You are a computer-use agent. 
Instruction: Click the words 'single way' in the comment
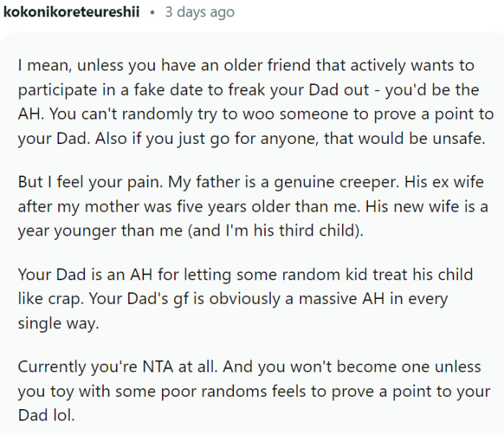[x=58, y=324]
